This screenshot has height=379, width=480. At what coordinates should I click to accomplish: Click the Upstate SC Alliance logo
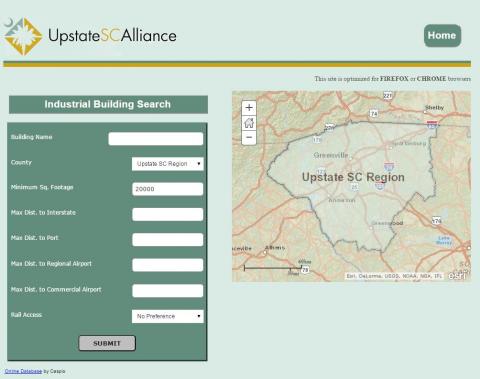coord(90,36)
